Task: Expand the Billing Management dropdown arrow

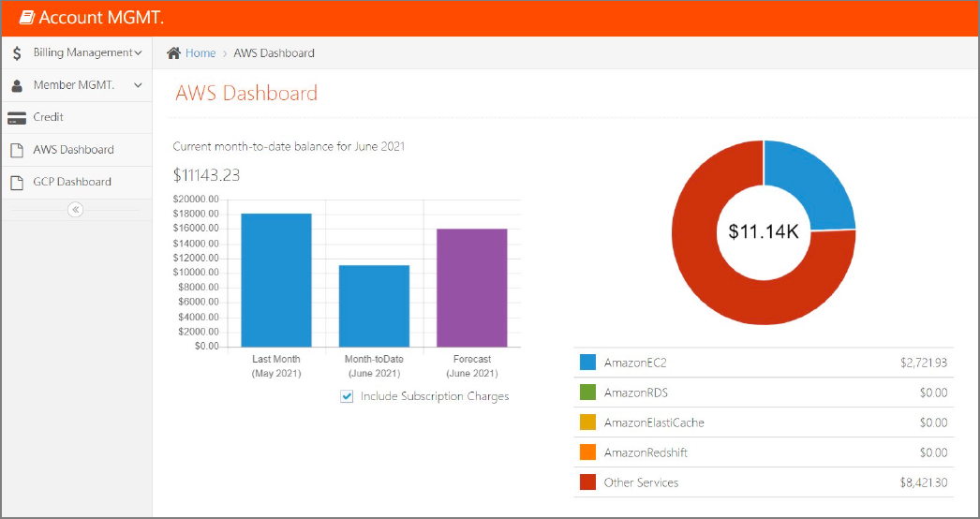Action: pyautogui.click(x=139, y=53)
